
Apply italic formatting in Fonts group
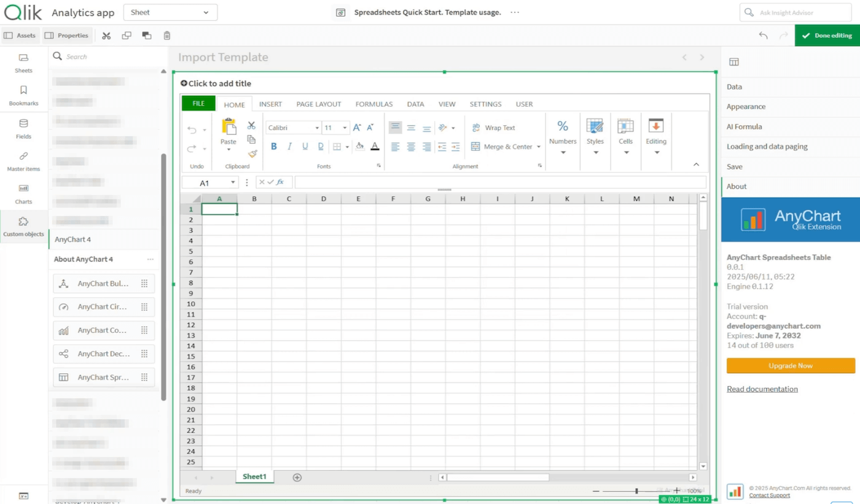[289, 147]
